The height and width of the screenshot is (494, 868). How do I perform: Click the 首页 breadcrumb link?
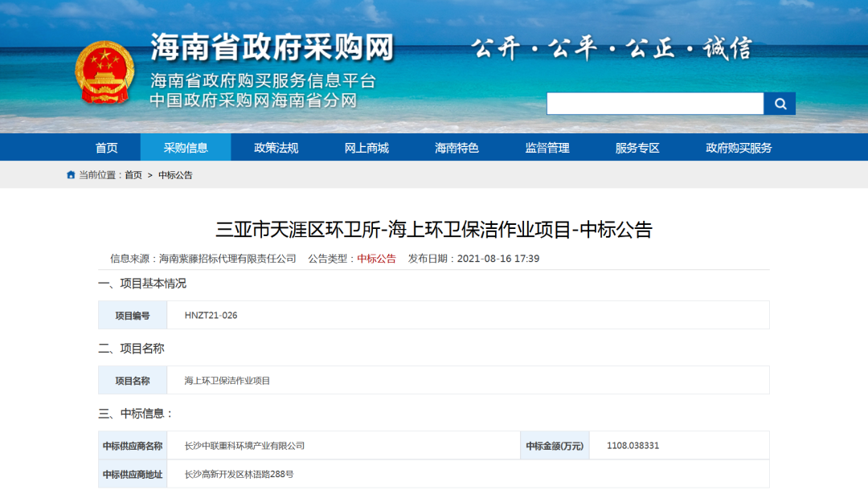[133, 175]
